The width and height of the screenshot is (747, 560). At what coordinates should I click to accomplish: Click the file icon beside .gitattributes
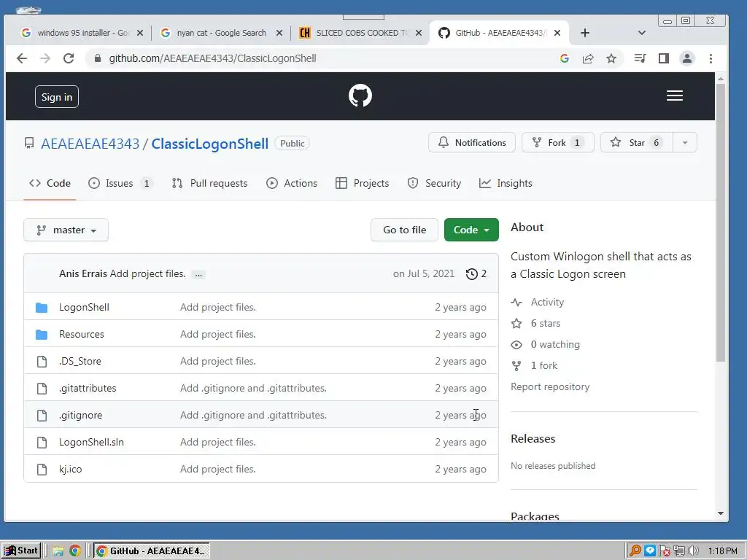pos(42,389)
